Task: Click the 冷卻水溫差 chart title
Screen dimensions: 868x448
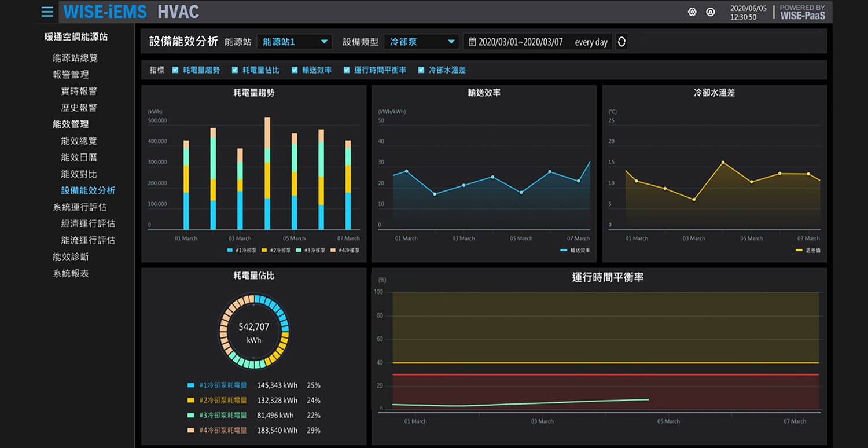Action: [x=714, y=93]
